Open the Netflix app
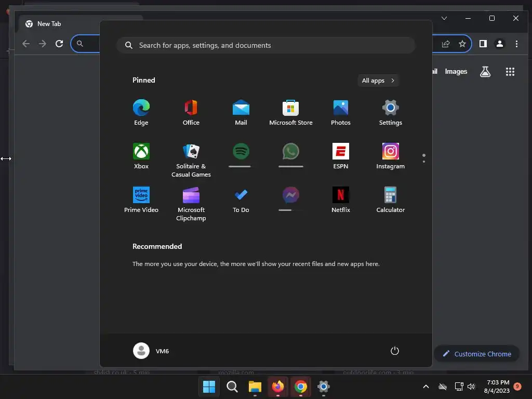Screen dimensions: 532x399 341,200
